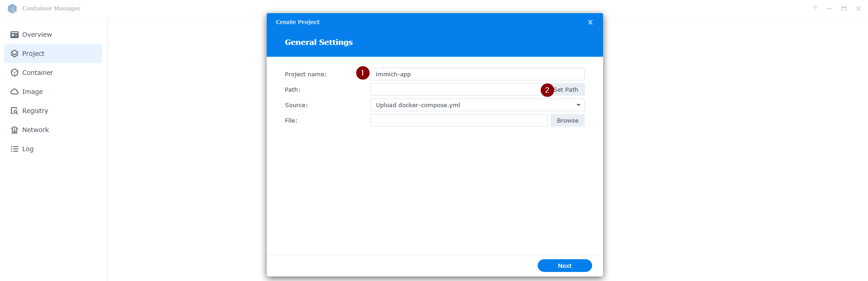
Task: Click the Image cloud icon
Action: coord(15,92)
